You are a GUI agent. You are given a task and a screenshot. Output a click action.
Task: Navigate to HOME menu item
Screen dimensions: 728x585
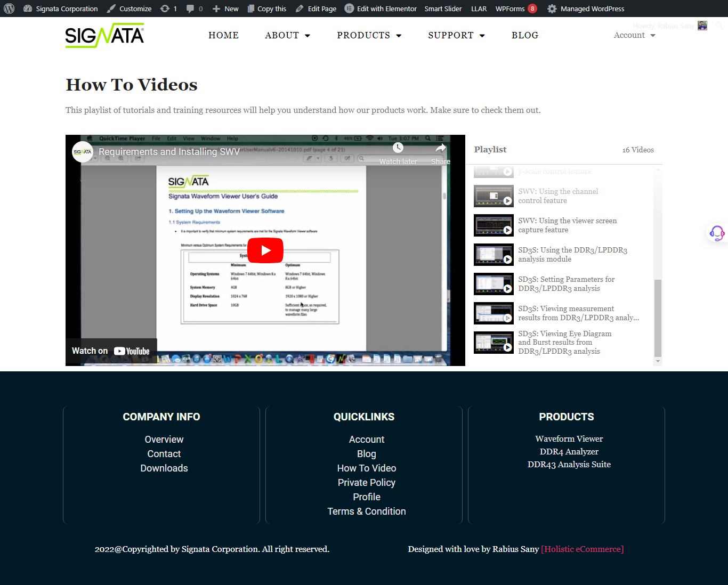tap(223, 35)
